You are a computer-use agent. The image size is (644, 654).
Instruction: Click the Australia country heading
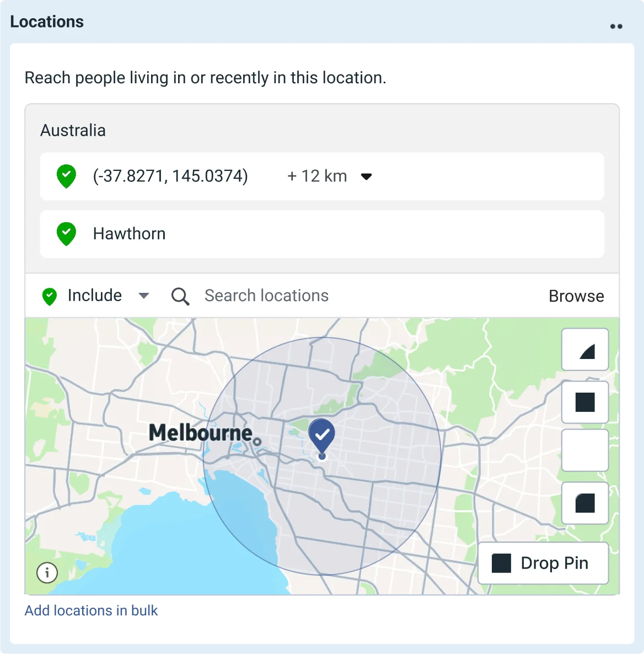73,131
